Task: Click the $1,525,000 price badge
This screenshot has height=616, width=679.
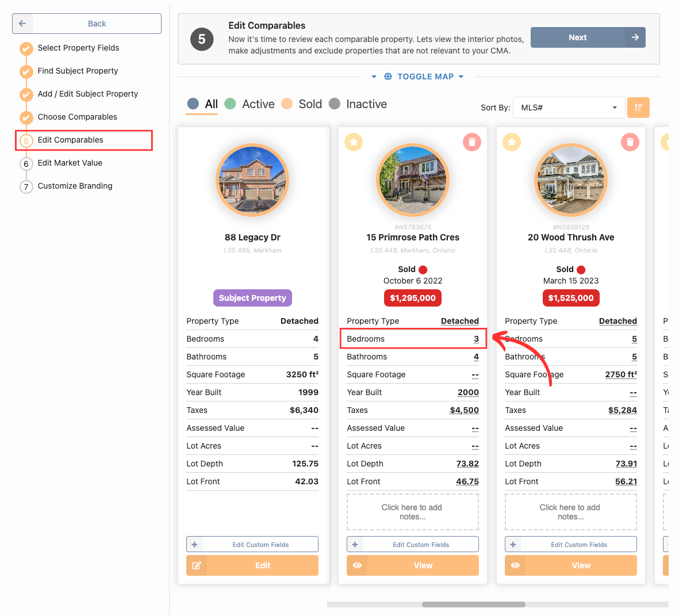Action: (570, 298)
